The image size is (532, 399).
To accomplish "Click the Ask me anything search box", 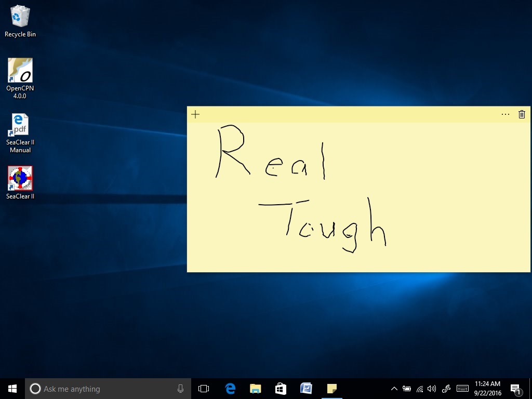I will [104, 389].
